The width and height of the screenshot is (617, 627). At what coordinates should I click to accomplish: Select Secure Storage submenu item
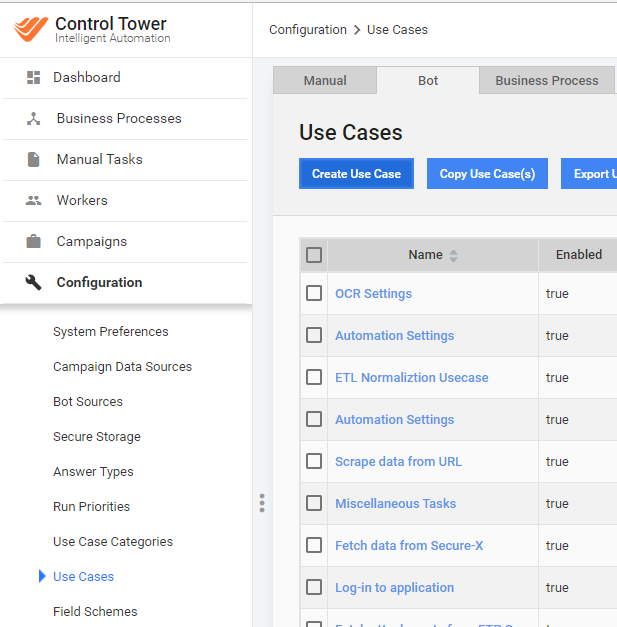(x=97, y=437)
